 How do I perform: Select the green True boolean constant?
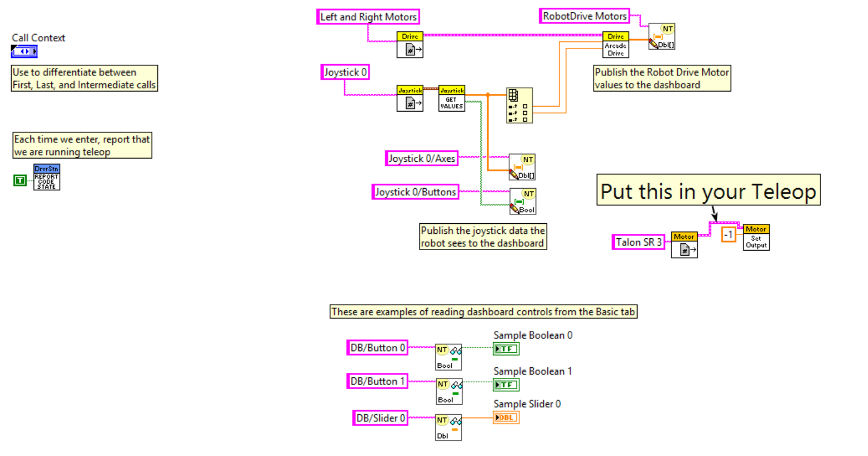click(20, 180)
